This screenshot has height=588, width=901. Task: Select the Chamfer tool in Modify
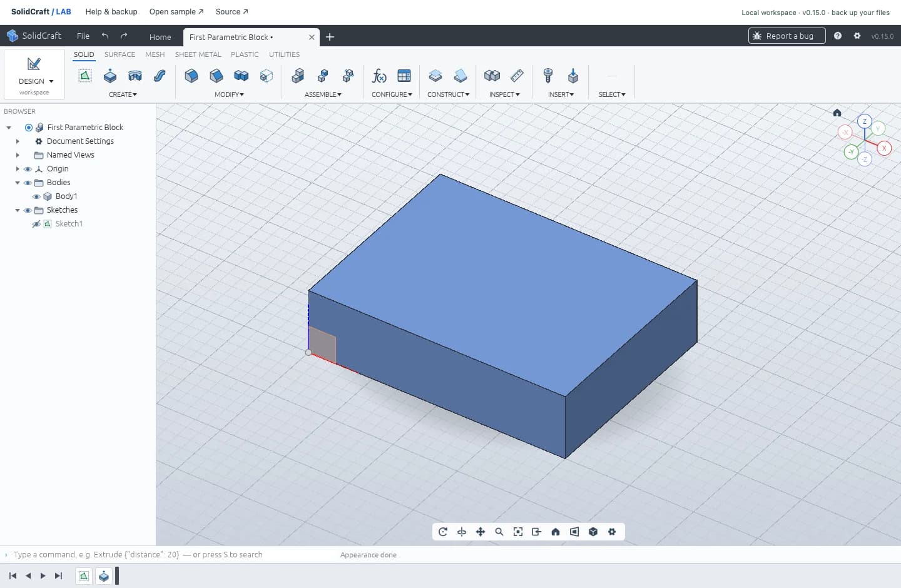pos(216,76)
